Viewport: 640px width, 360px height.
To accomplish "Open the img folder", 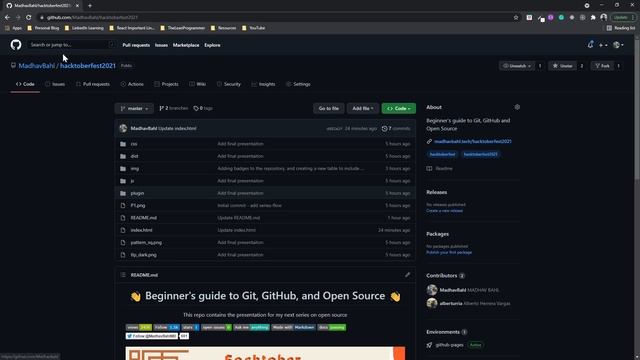I will click(135, 169).
